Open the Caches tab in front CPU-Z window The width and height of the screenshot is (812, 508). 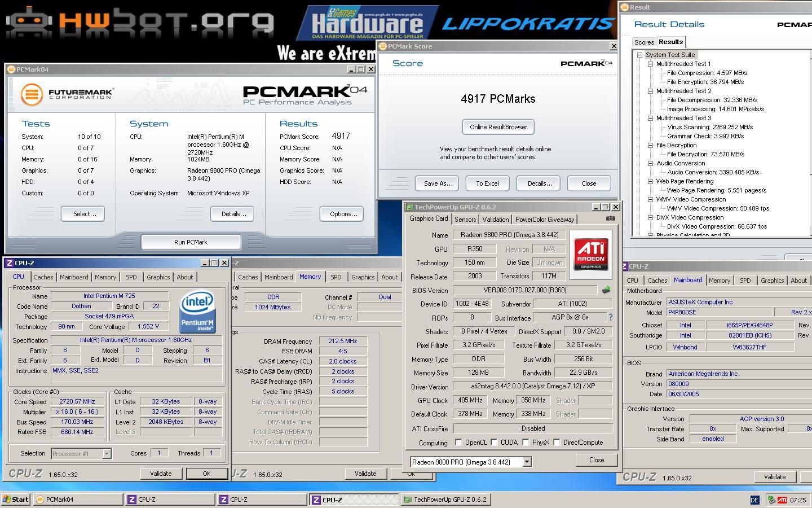(43, 277)
